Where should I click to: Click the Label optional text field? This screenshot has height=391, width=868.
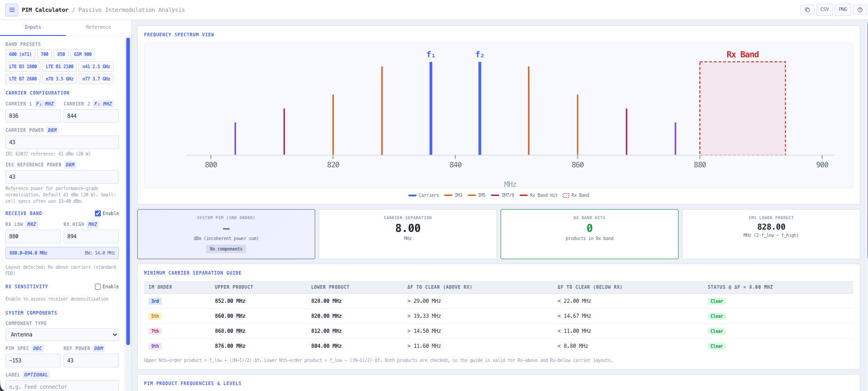pos(62,386)
